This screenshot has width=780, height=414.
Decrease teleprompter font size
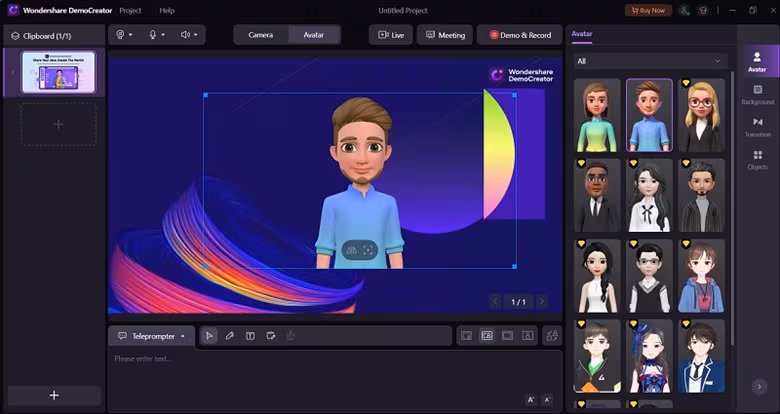pos(547,400)
